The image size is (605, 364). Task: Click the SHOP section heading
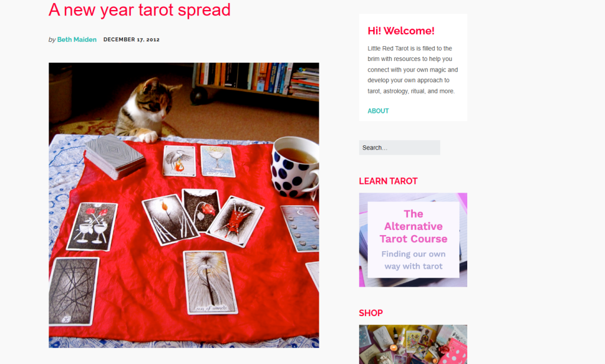[371, 313]
